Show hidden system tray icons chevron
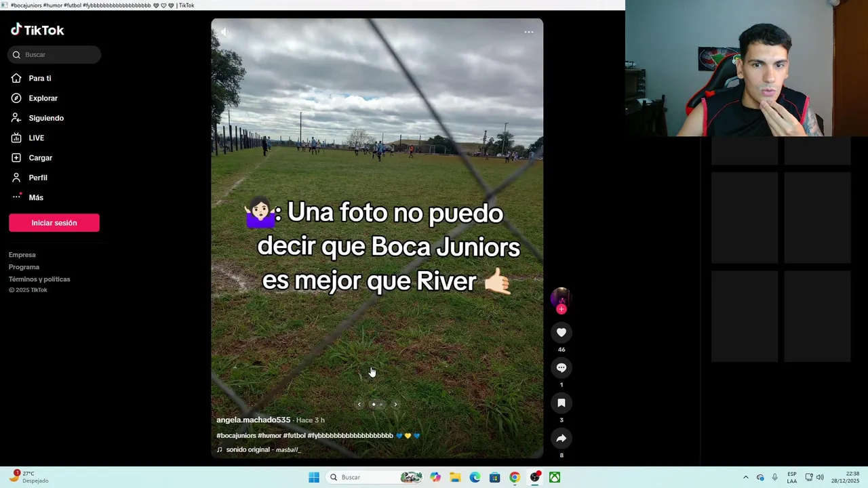 [746, 477]
